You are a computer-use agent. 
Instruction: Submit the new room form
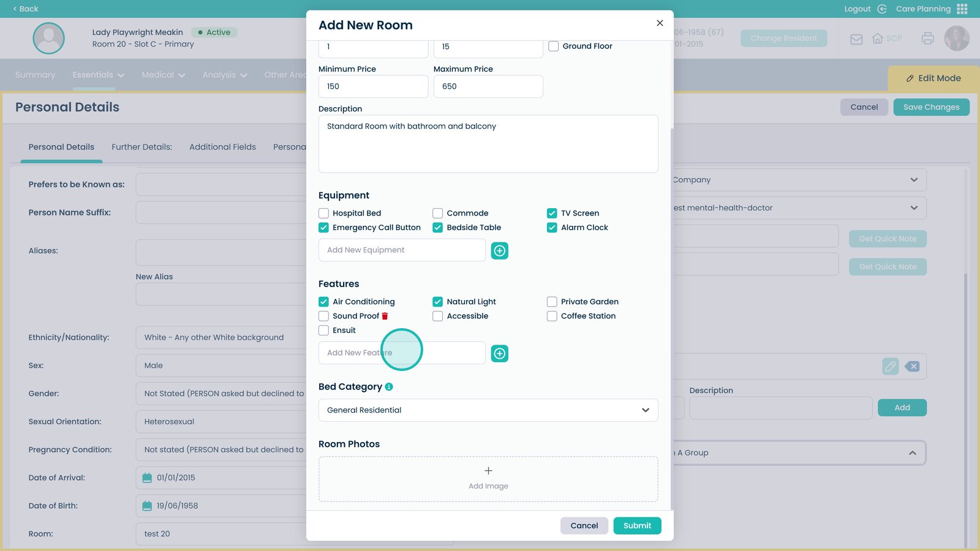click(637, 526)
